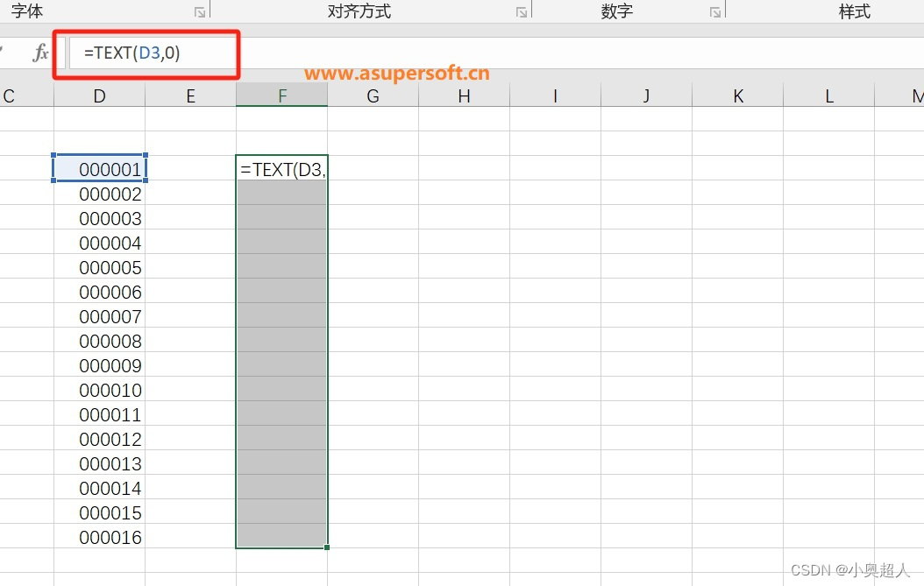This screenshot has width=924, height=586.
Task: Select column H header
Action: tap(464, 95)
